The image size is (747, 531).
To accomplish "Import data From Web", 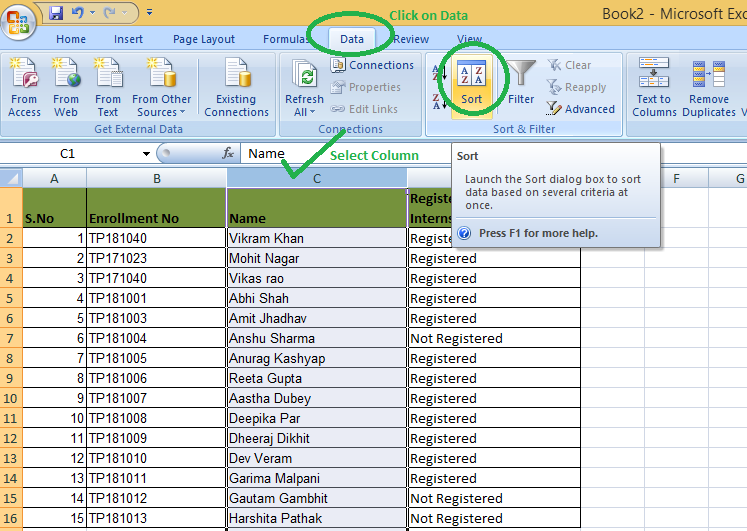I will click(66, 87).
